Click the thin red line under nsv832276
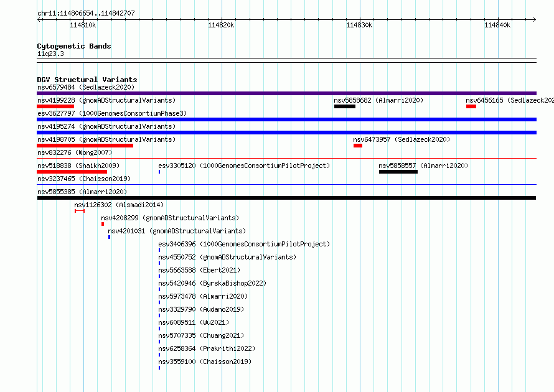 [x=286, y=159]
